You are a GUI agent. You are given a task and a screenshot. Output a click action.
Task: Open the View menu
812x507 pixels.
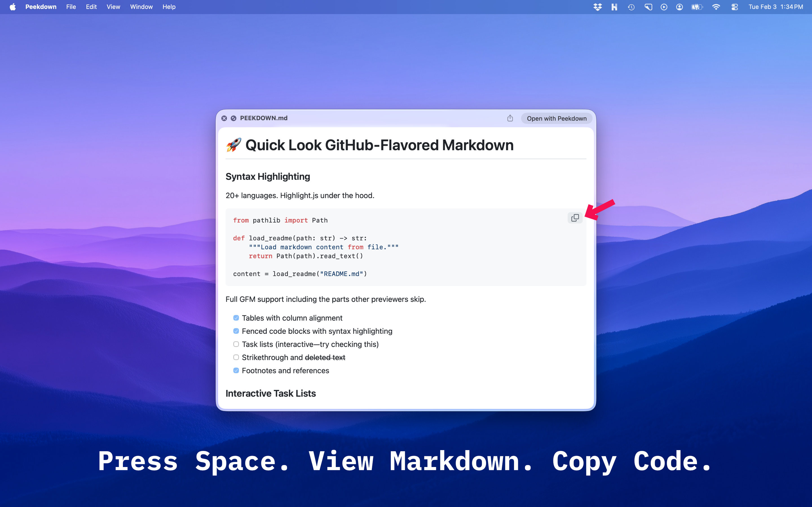(113, 7)
